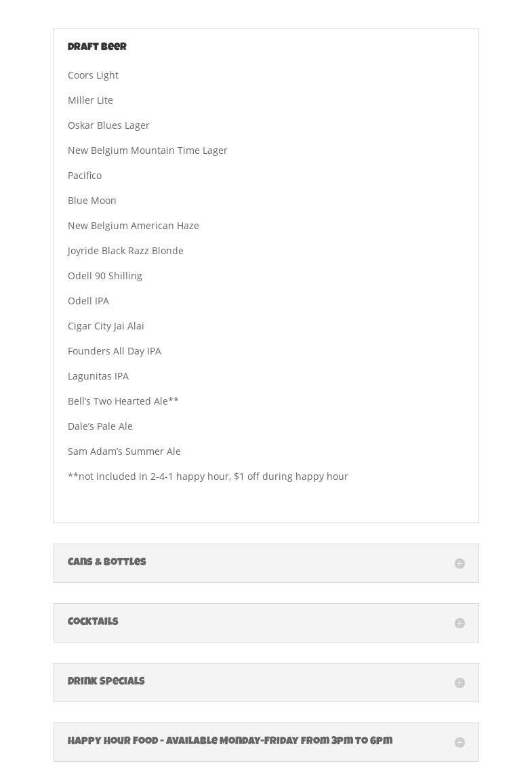The image size is (532, 772).
Task: Select the Odell 90 Shilling entry
Action: click(105, 276)
